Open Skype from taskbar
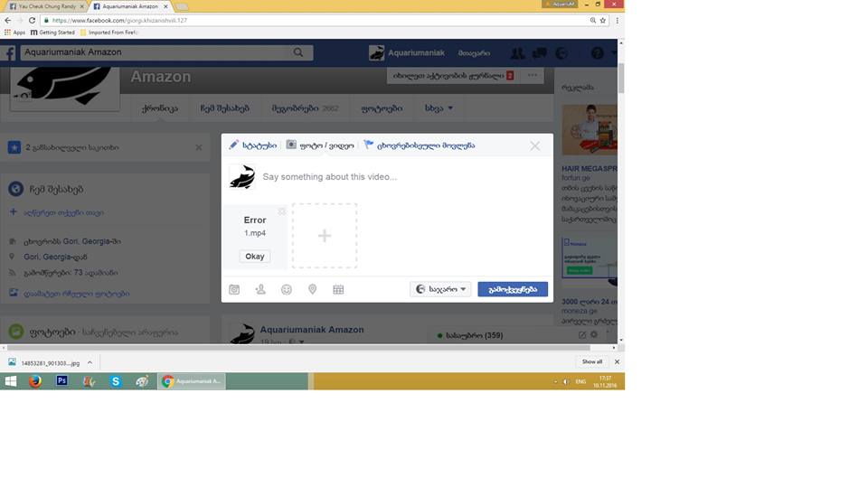Viewport: 868px width, 487px height. (115, 381)
